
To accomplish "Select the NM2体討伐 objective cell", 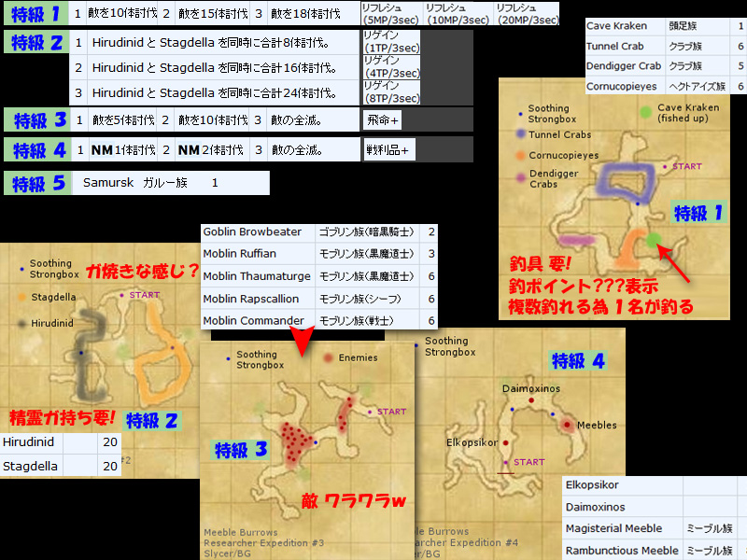I will pos(213,150).
